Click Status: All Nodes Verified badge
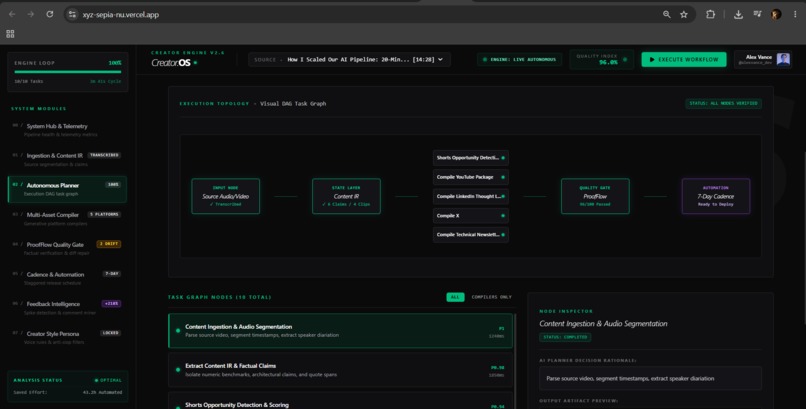This screenshot has height=409, width=806. pyautogui.click(x=723, y=103)
